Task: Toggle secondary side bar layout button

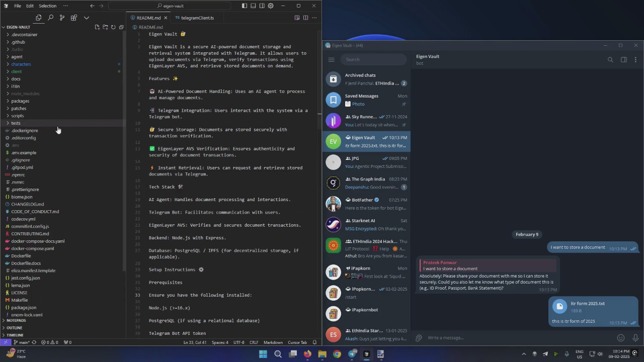Action: point(262,6)
